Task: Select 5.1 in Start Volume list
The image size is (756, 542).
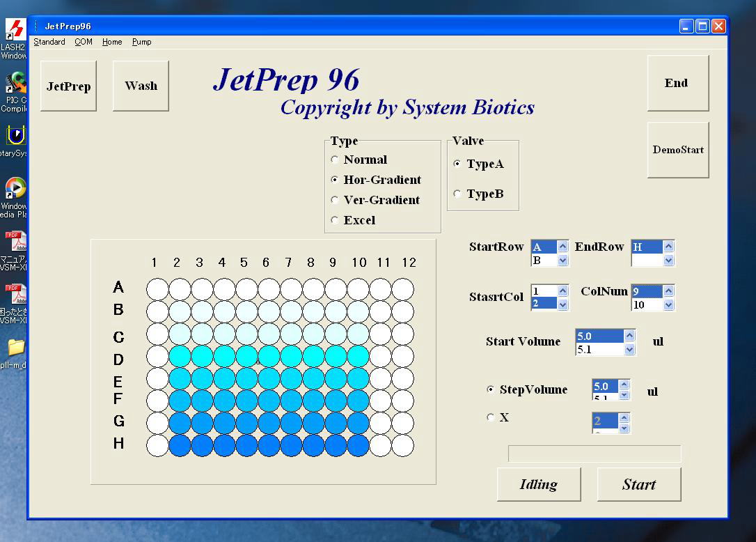Action: click(600, 349)
